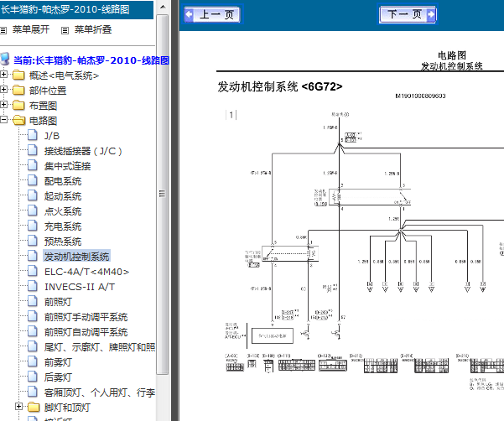
Task: Click the document icon beside 点火系统
Action: pos(33,210)
